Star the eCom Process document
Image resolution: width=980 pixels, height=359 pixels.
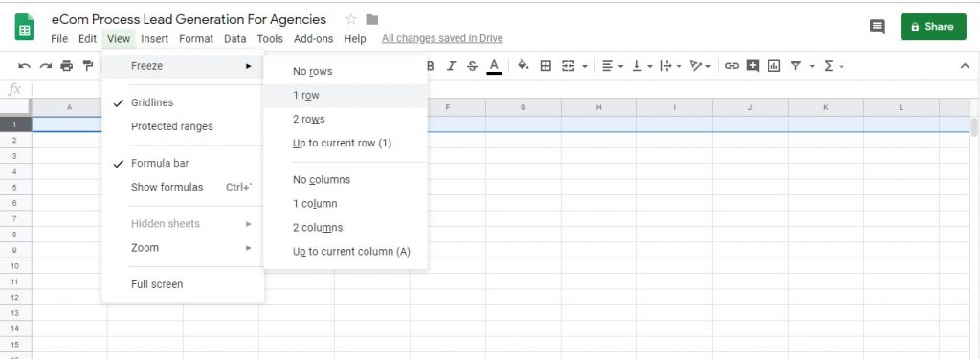[x=350, y=19]
